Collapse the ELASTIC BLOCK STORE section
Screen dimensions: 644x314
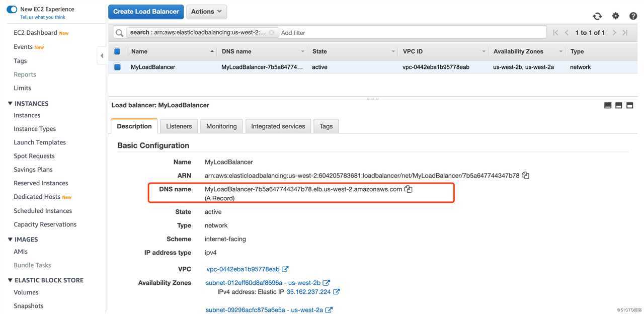10,280
